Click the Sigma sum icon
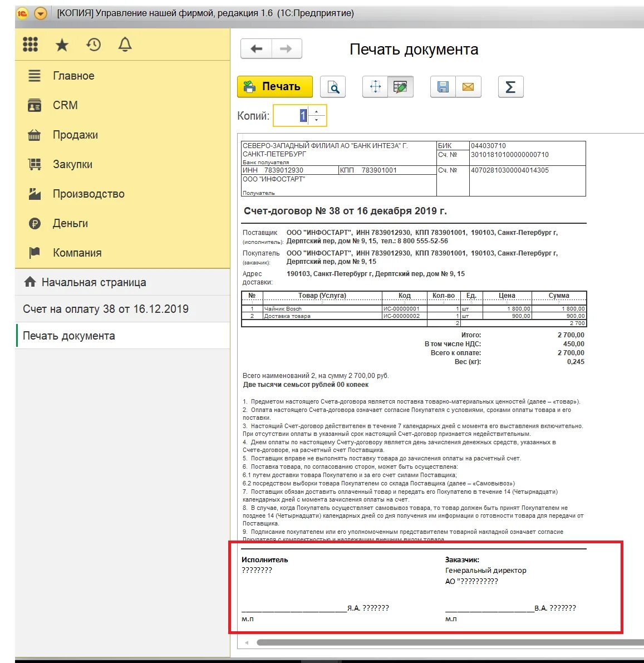644x663 pixels. click(x=511, y=87)
